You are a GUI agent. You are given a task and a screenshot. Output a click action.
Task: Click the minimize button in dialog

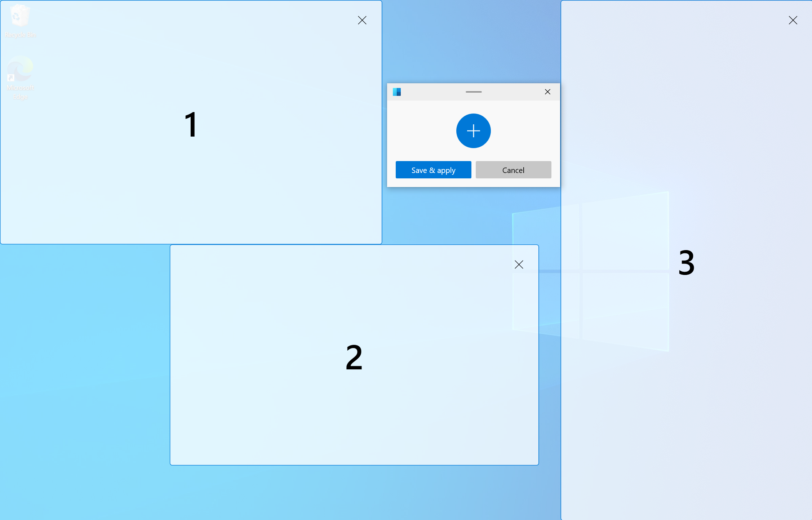[x=474, y=92]
